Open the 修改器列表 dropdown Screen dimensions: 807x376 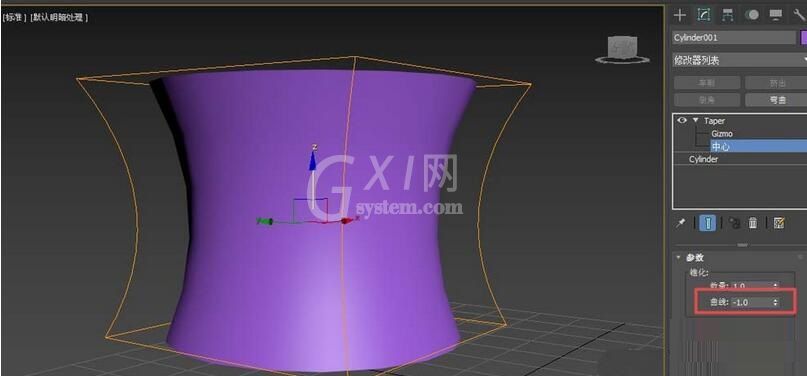coord(740,60)
